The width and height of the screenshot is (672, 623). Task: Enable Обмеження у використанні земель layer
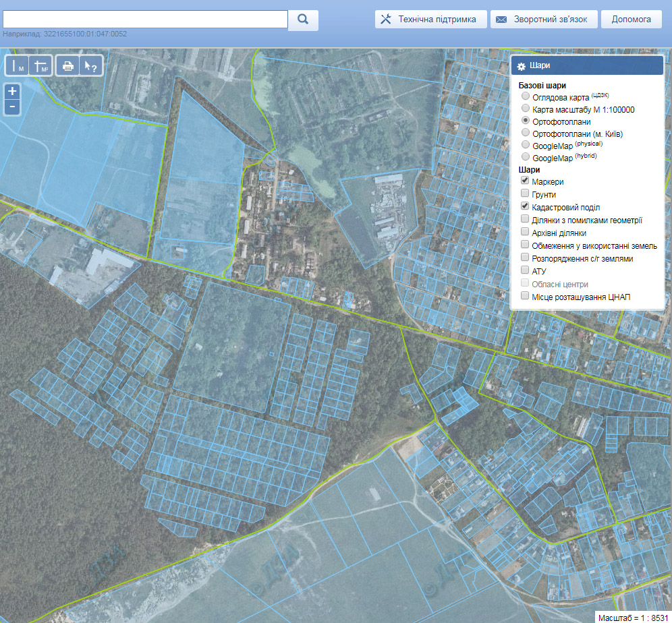(524, 245)
